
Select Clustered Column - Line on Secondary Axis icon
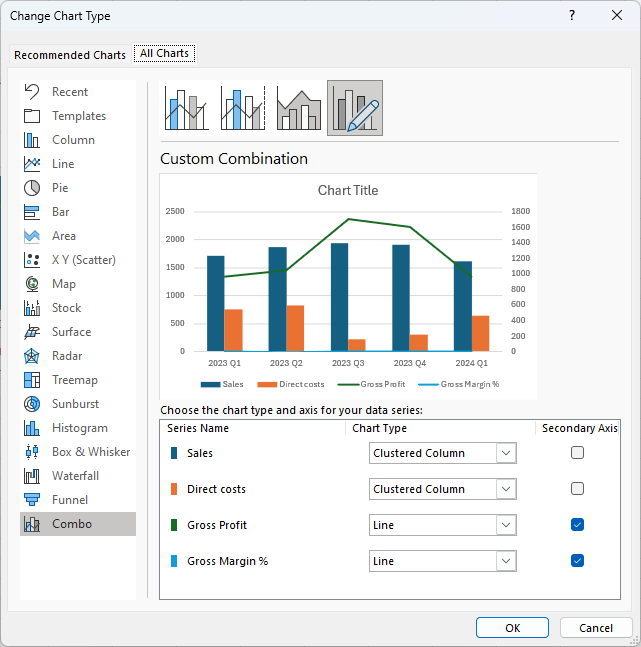(x=243, y=108)
